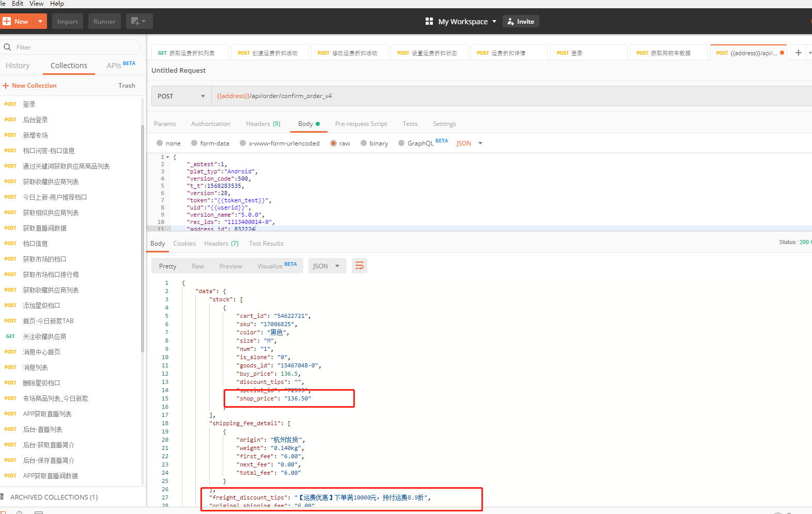
Task: Open the response Cookies tab
Action: pyautogui.click(x=184, y=244)
